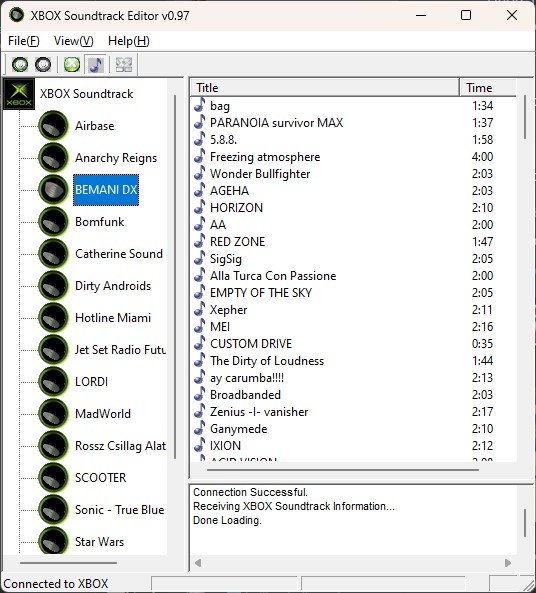Click the track list horizontal scrollbar

pyautogui.click(x=343, y=470)
